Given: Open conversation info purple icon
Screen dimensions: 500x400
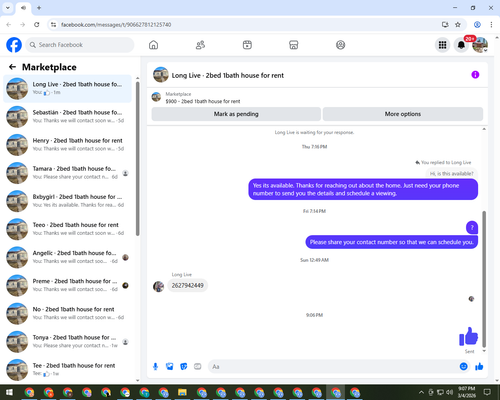Looking at the screenshot, I should 475,75.
